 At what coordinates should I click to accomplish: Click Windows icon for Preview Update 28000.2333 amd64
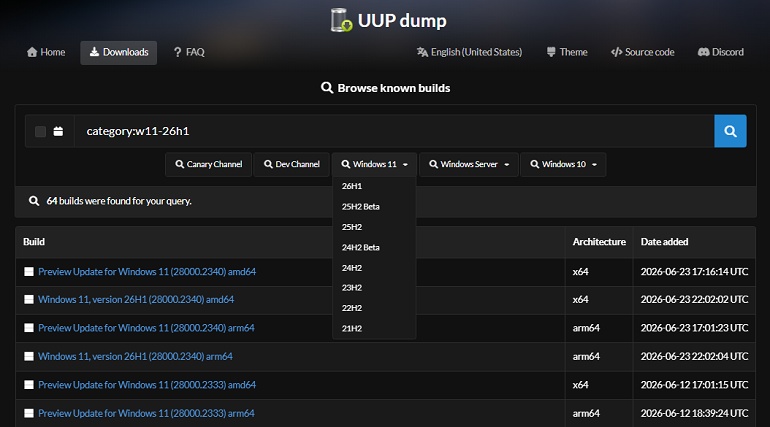[x=29, y=385]
